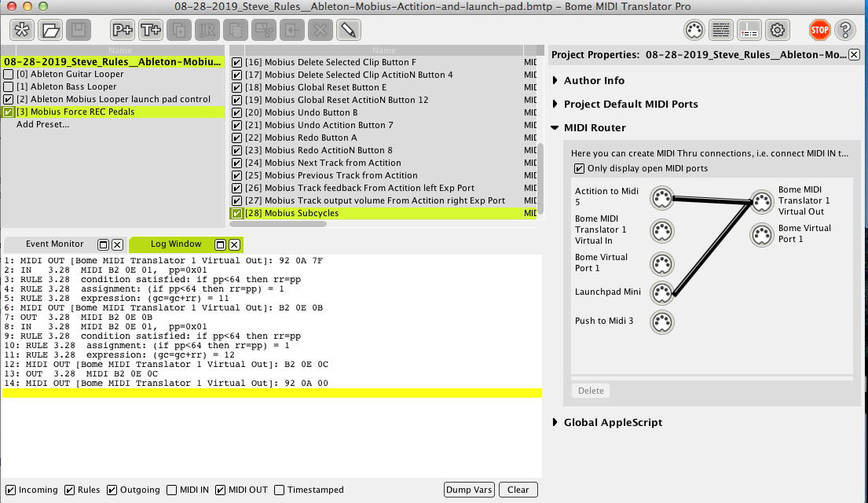
Task: Enable the Ableton Bass Looper preset checkbox
Action: pyautogui.click(x=9, y=86)
